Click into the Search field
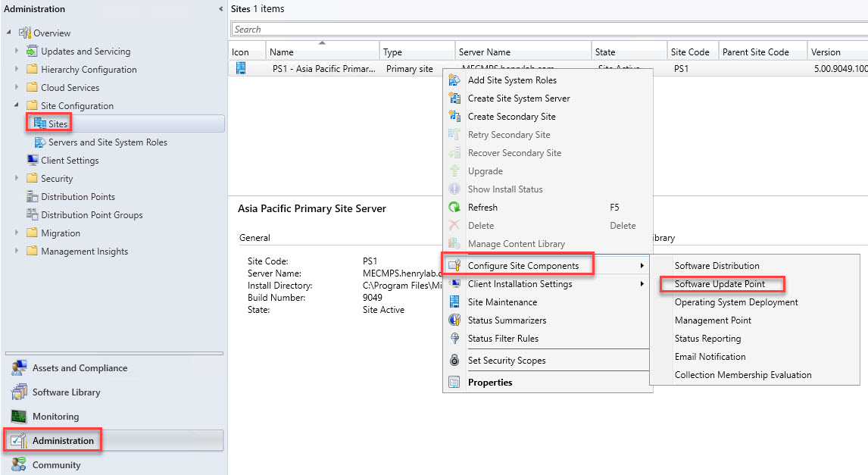Image resolution: width=868 pixels, height=475 pixels. (x=545, y=30)
